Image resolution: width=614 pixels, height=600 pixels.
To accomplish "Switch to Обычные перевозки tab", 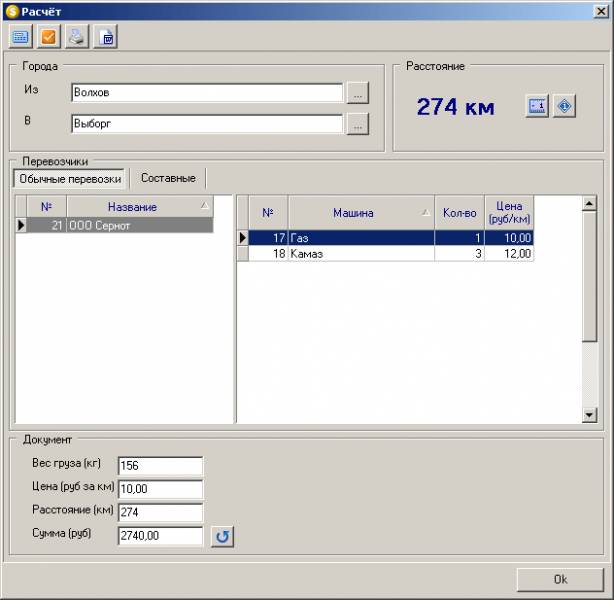I will [x=69, y=179].
